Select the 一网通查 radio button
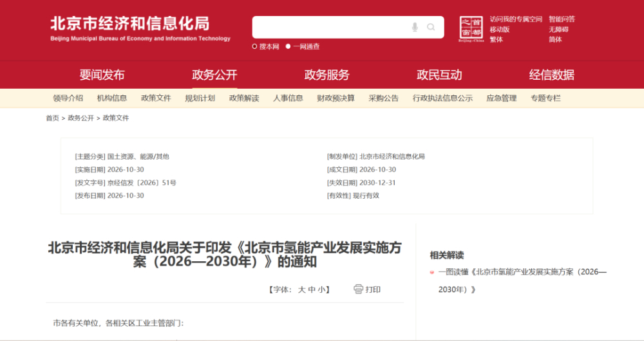Image resolution: width=644 pixels, height=341 pixels. 289,47
